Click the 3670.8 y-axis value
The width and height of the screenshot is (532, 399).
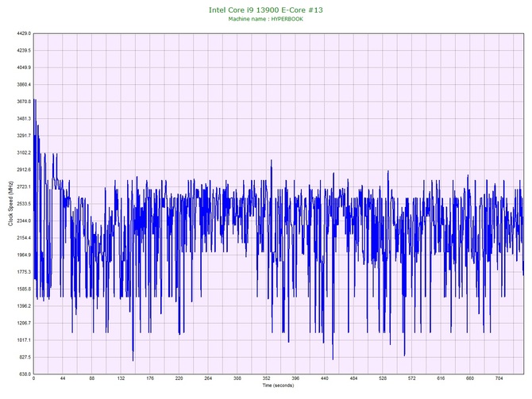24,102
